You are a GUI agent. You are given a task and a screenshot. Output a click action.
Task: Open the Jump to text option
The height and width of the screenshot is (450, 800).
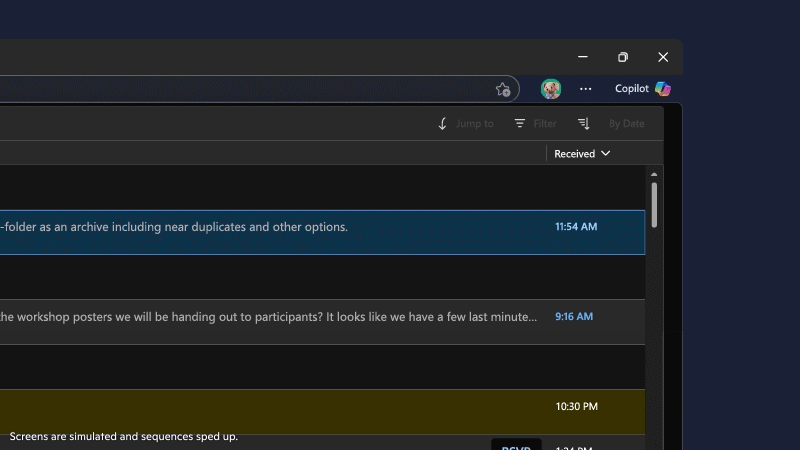(x=475, y=124)
